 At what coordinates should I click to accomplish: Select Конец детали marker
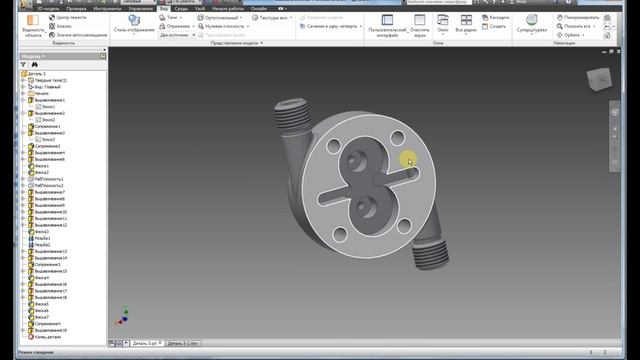tap(45, 337)
